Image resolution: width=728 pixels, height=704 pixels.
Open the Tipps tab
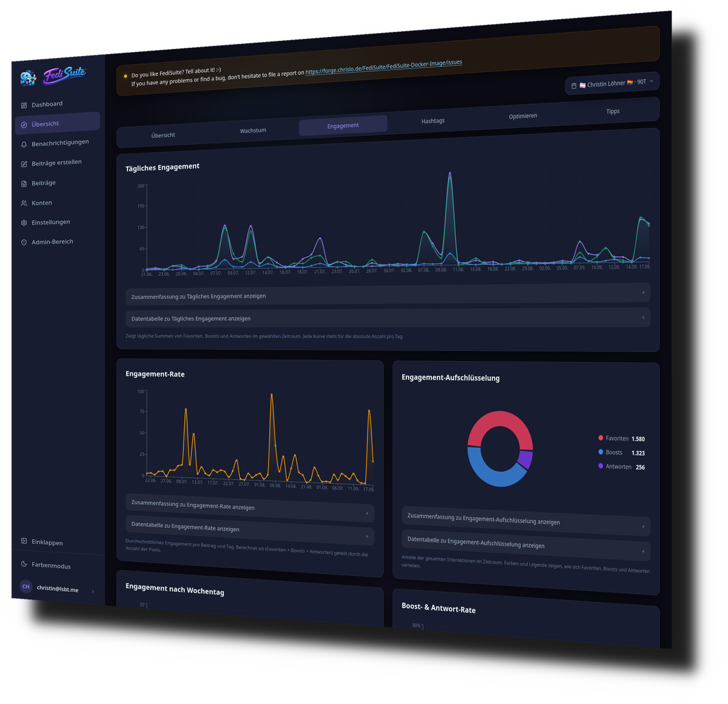[x=613, y=112]
